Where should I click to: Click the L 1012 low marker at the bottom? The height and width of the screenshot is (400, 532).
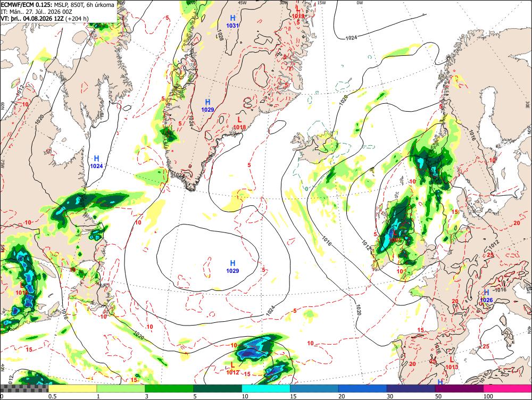[233, 369]
